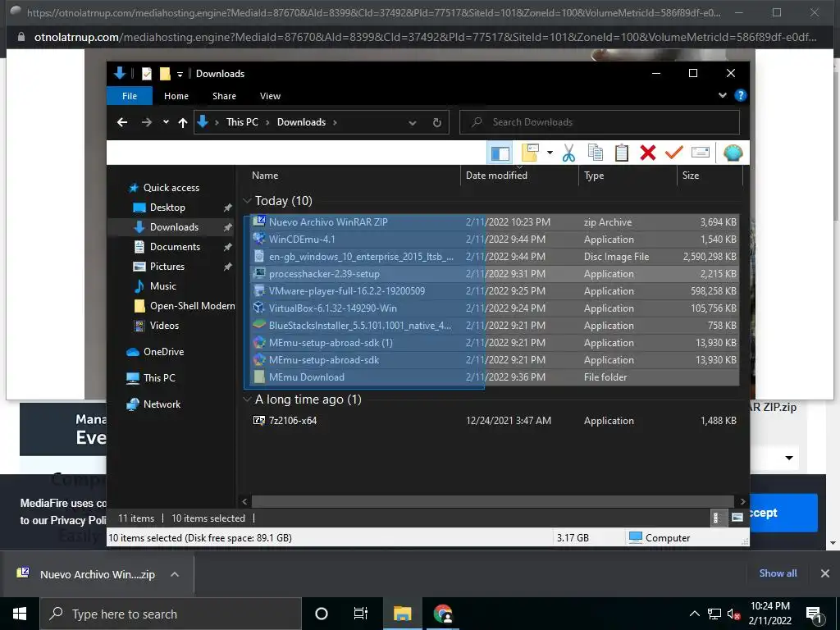840x630 pixels.
Task: Show hidden system tray icons
Action: (694, 614)
